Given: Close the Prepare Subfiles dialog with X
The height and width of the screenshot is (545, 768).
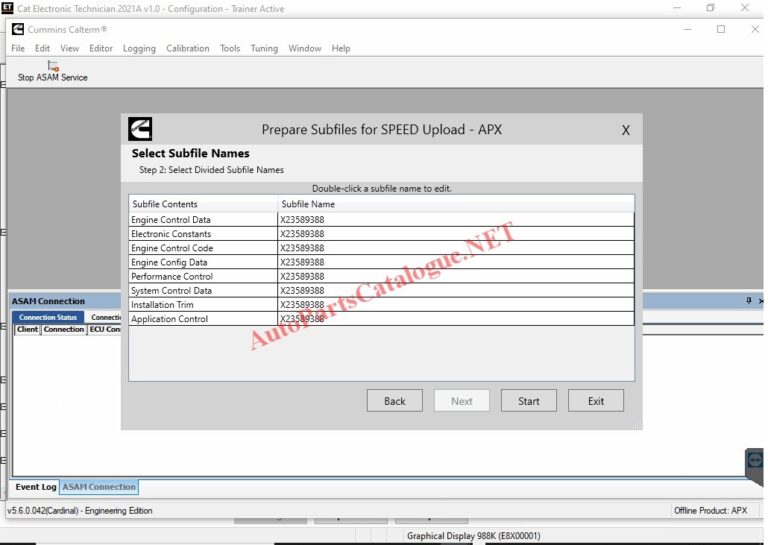Looking at the screenshot, I should click(x=625, y=130).
